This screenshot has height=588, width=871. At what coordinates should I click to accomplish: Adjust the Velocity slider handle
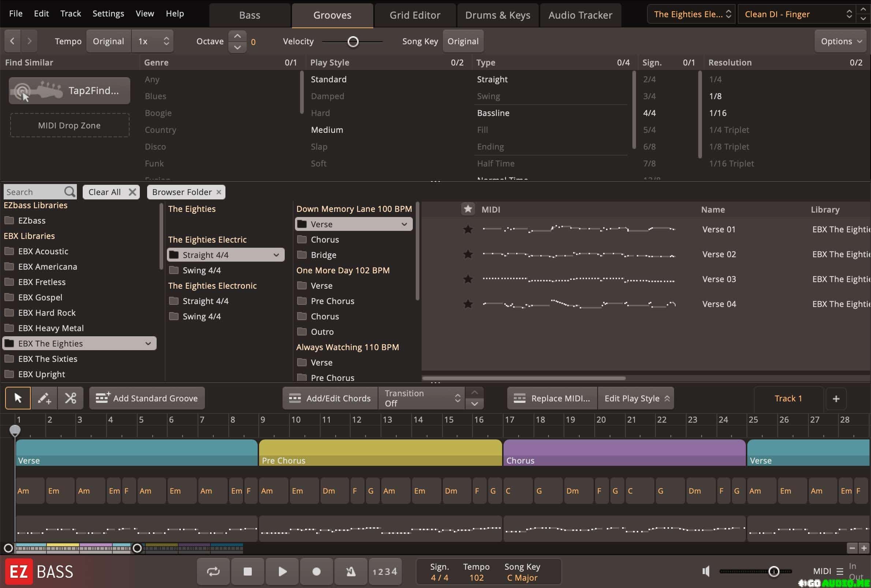tap(353, 41)
